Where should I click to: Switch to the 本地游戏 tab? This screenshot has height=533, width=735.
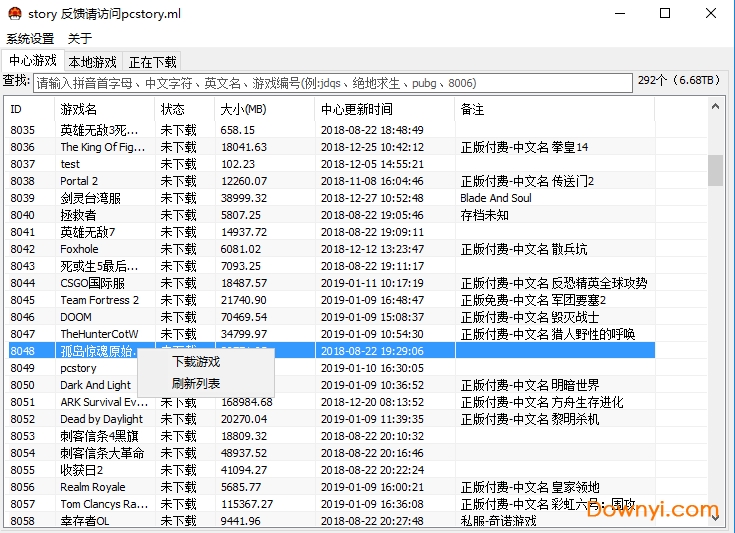click(92, 62)
